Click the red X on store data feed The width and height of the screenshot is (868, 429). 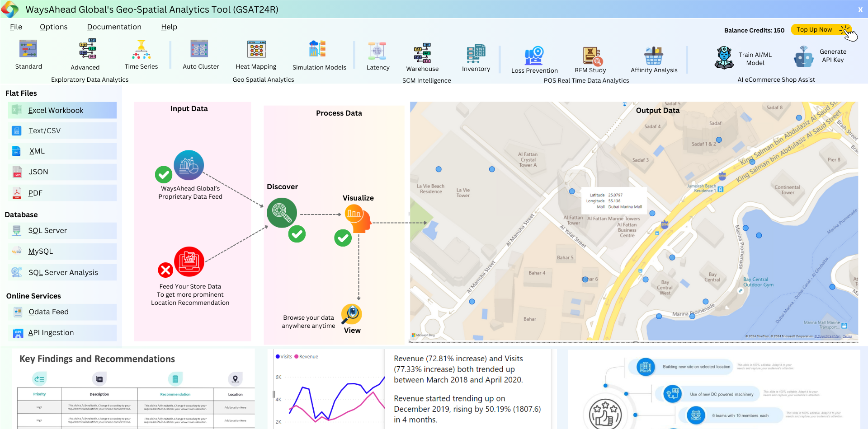click(165, 270)
